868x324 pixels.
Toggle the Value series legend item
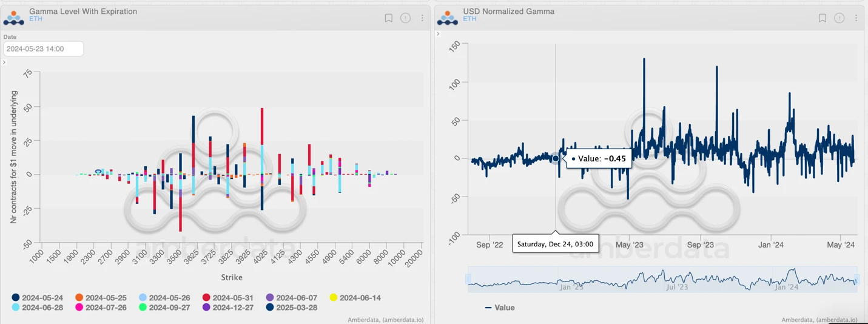click(500, 308)
